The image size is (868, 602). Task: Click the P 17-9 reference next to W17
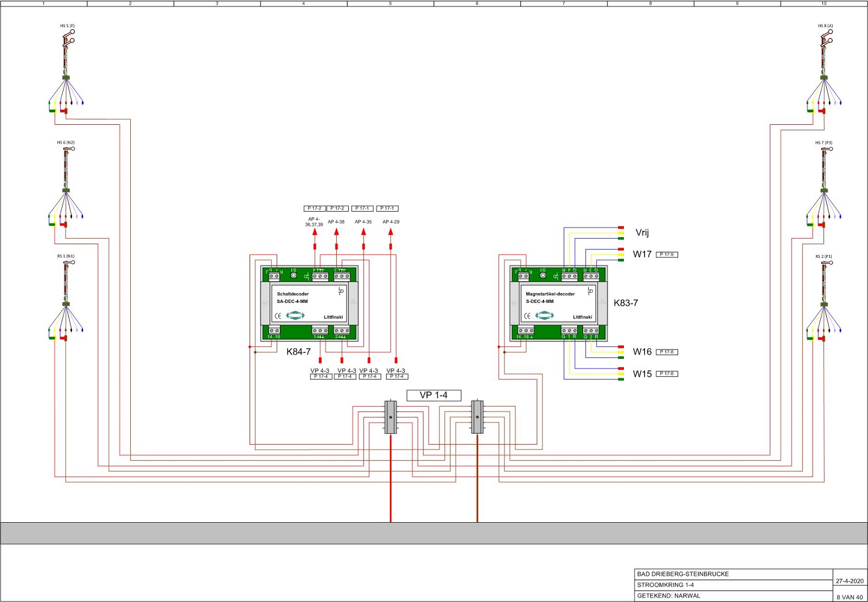667,255
